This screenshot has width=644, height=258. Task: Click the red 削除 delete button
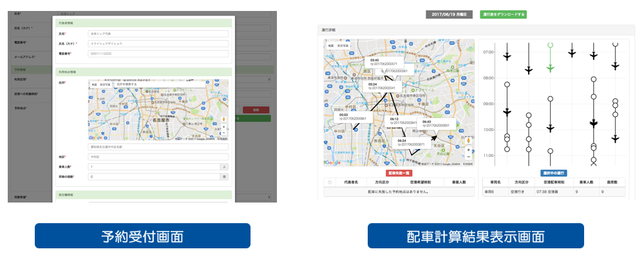pos(256,110)
